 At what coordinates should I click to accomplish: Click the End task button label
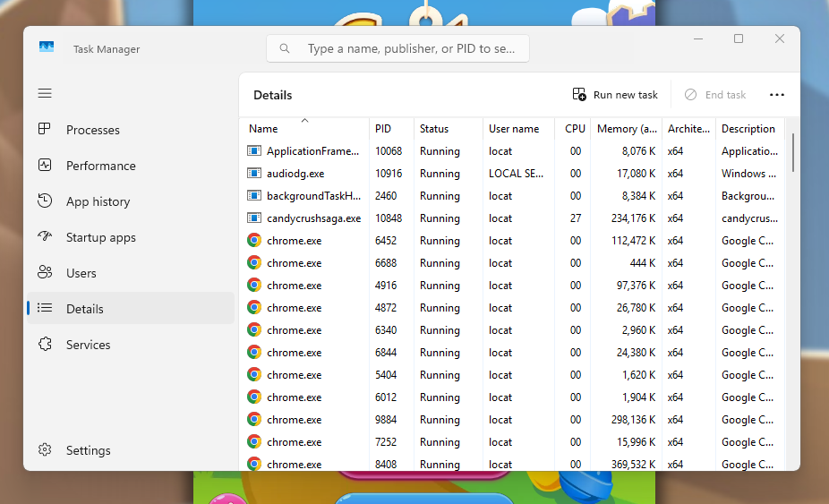(x=725, y=95)
